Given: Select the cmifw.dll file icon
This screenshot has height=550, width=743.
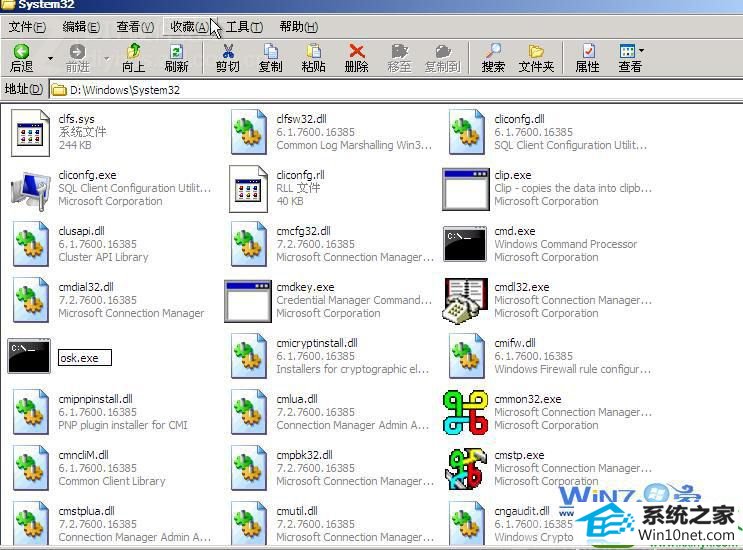Looking at the screenshot, I should 467,356.
